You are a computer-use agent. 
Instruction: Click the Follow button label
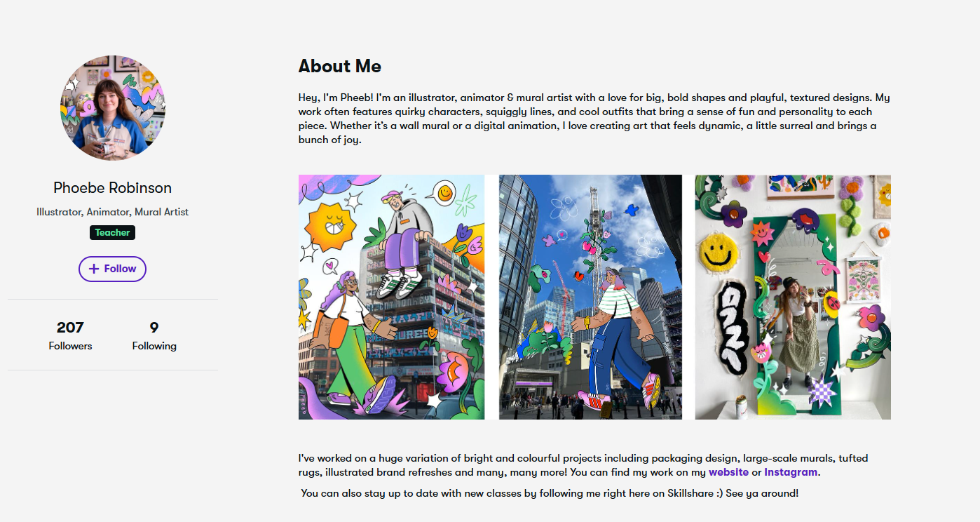120,269
